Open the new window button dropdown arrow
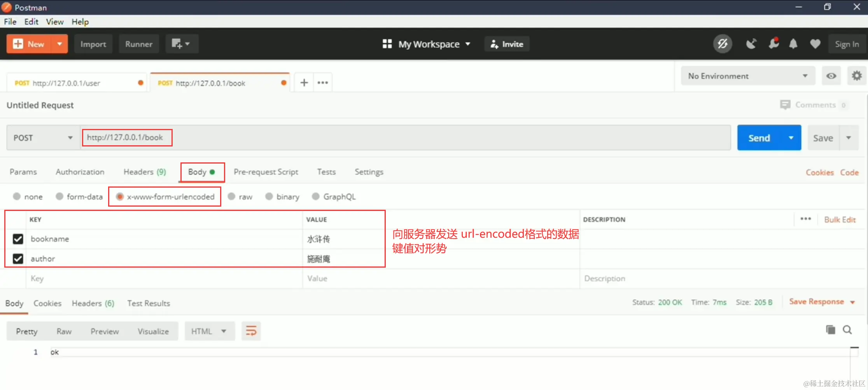Image resolution: width=868 pixels, height=390 pixels. (187, 44)
